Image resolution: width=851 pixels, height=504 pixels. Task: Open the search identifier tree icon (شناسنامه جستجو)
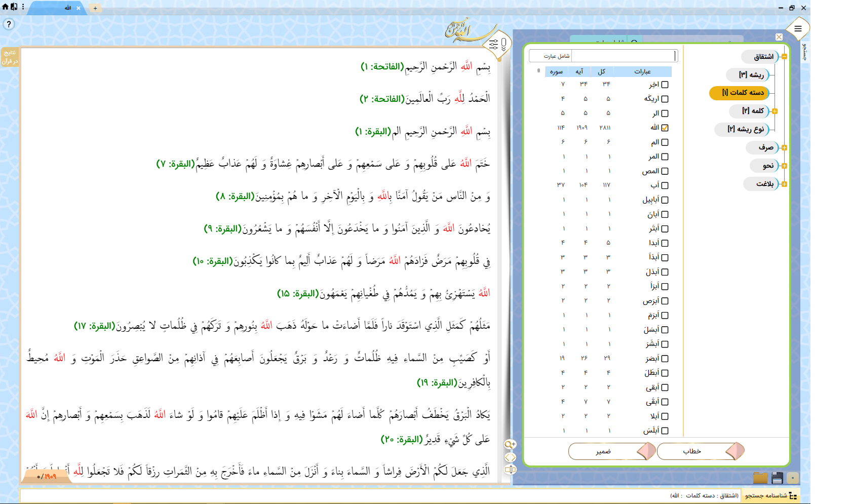[793, 496]
